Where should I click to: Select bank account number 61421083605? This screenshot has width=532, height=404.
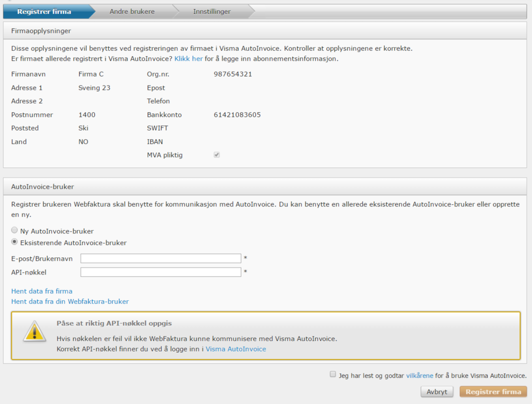click(237, 115)
